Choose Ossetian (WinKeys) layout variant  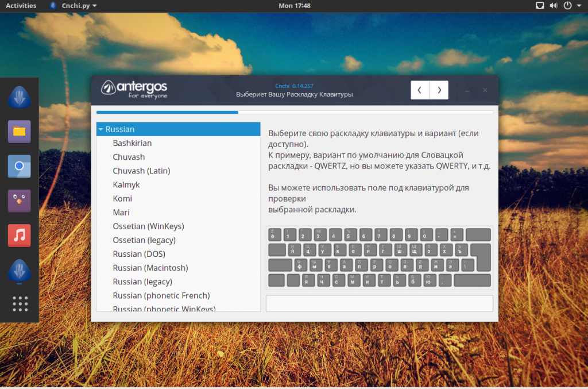point(148,226)
